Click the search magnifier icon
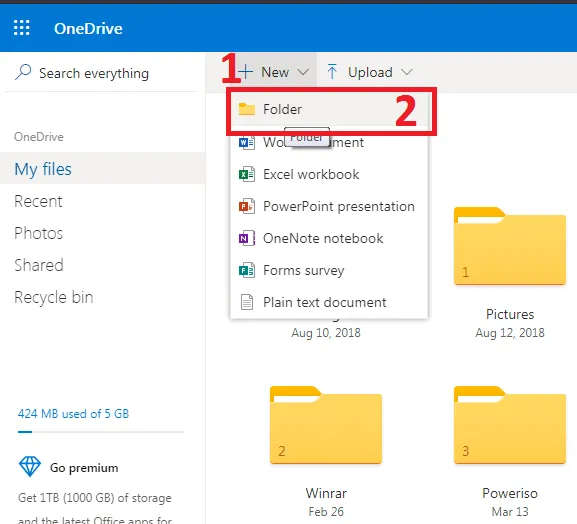The height and width of the screenshot is (524, 577). click(x=23, y=72)
